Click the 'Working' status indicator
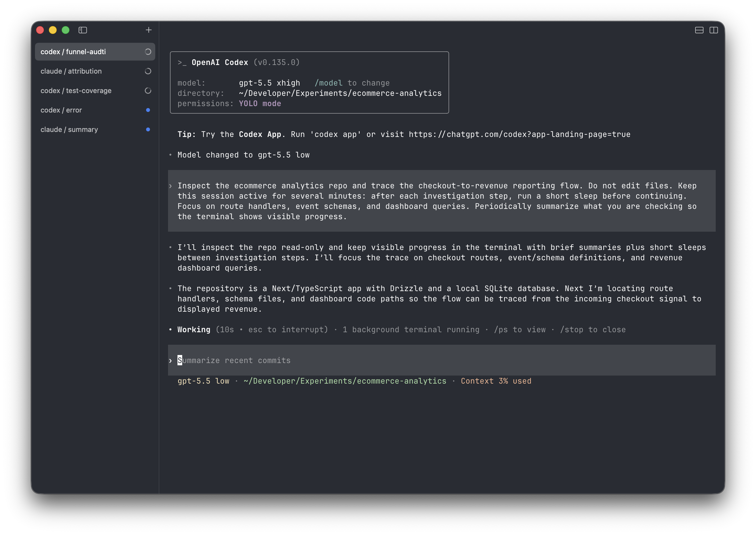Screen dimensions: 756x535 194,329
